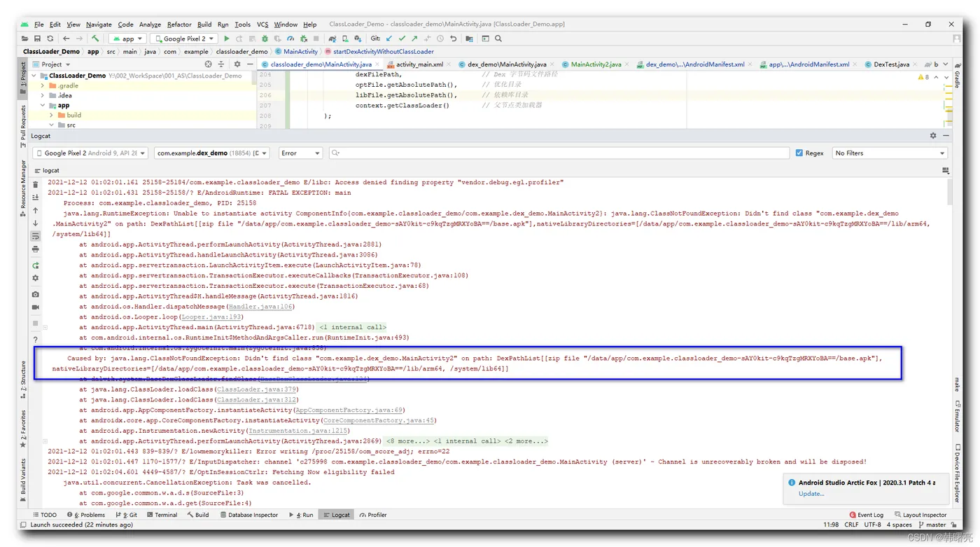Screen dimensions: 980x547
Task: Click the Sync/Reload from disk icon
Action: 50,39
